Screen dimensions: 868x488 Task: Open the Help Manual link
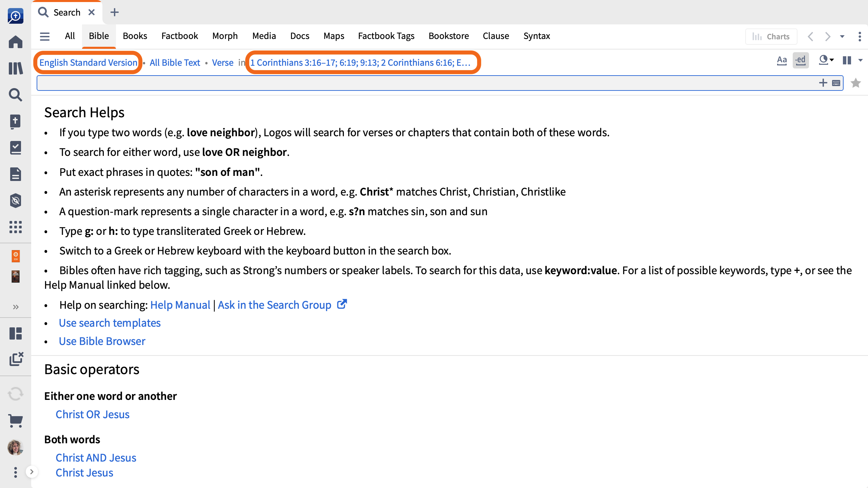click(x=180, y=305)
